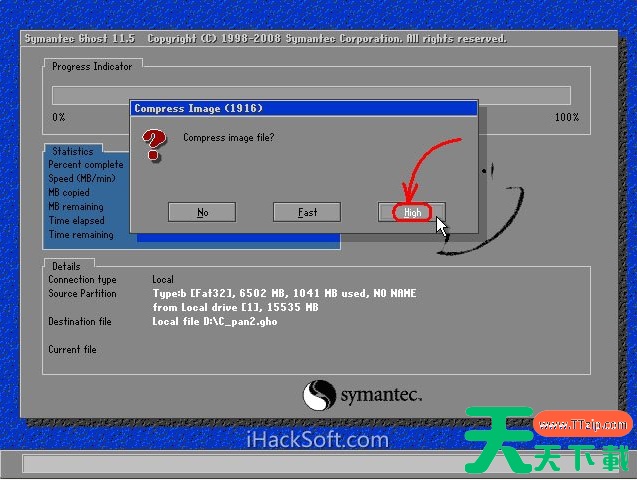The height and width of the screenshot is (480, 637).
Task: Click the Compress Image (1916) title bar
Action: pyautogui.click(x=304, y=108)
